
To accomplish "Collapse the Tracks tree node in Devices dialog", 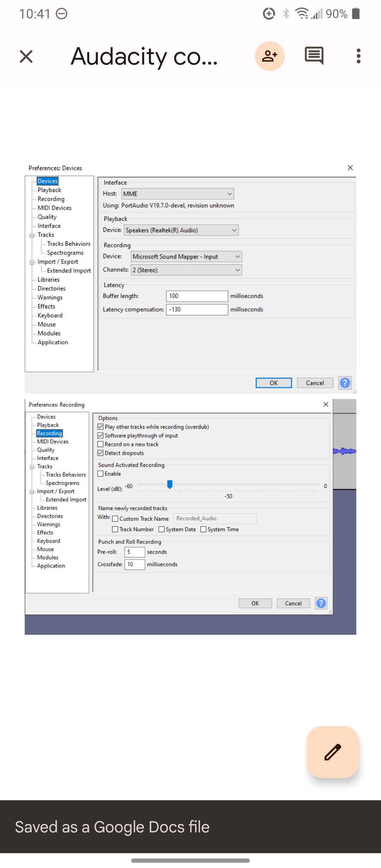I will click(x=32, y=235).
